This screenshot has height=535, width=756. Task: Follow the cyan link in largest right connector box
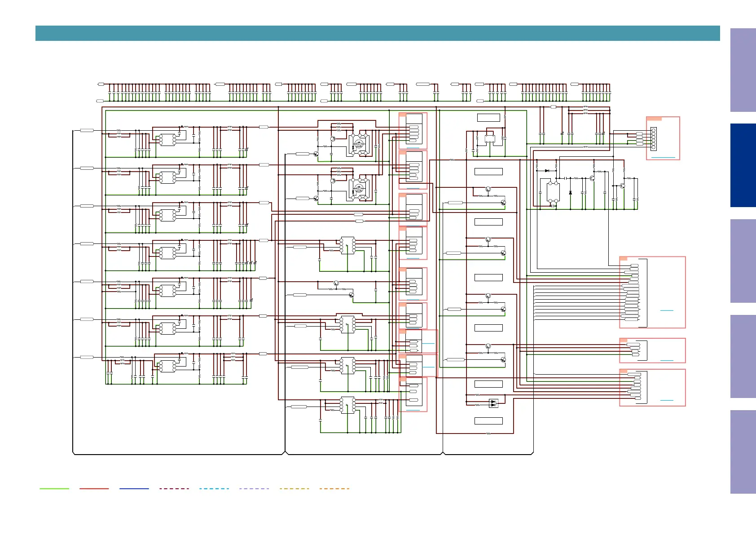[667, 310]
